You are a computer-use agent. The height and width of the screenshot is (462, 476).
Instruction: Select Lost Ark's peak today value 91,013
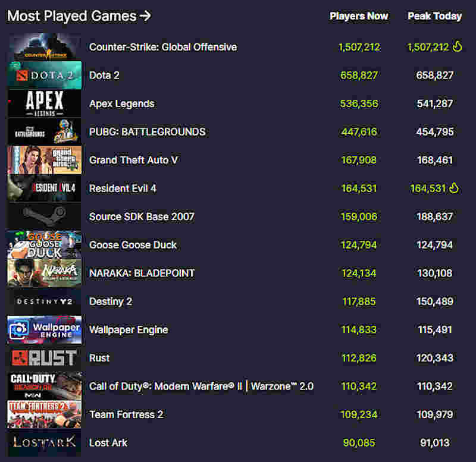435,442
